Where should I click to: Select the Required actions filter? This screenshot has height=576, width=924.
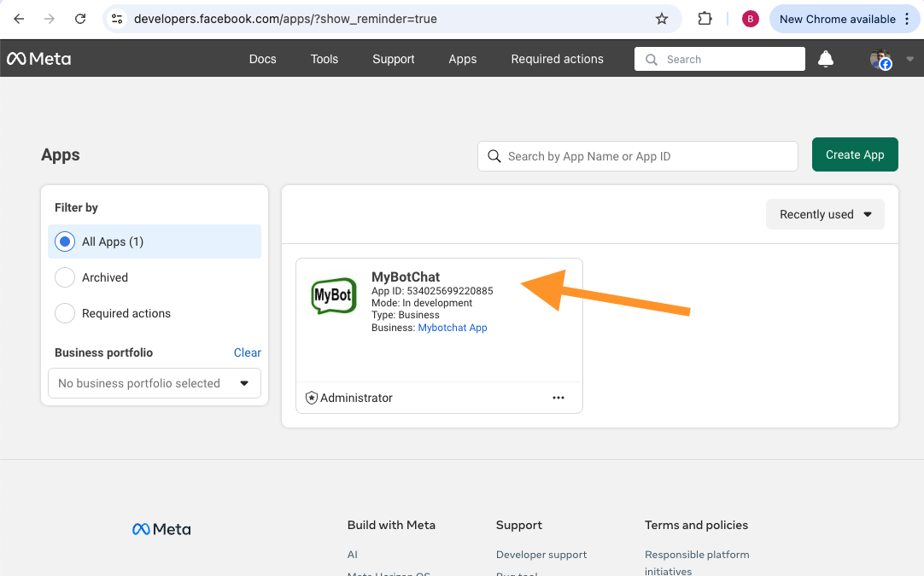(x=64, y=313)
